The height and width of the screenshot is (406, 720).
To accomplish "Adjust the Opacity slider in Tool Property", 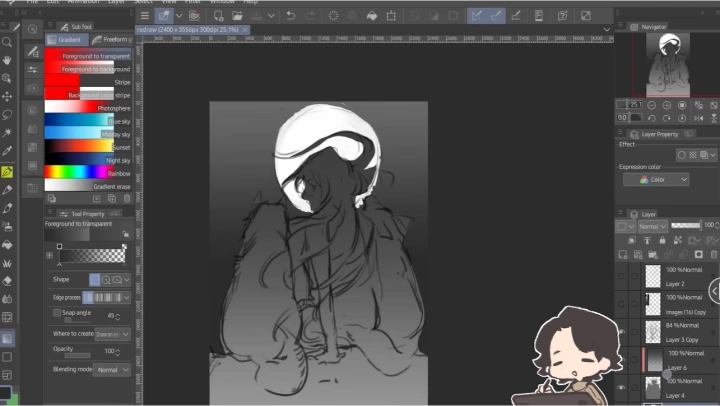I will tap(77, 355).
